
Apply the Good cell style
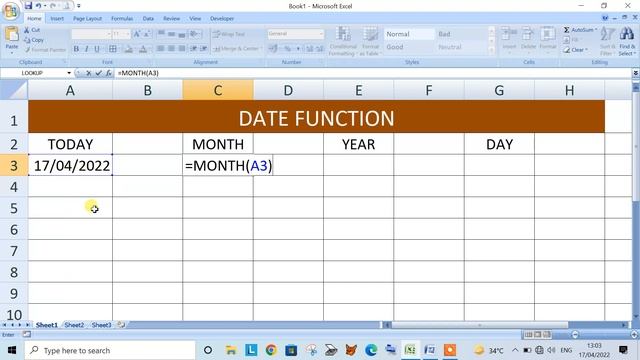409,47
